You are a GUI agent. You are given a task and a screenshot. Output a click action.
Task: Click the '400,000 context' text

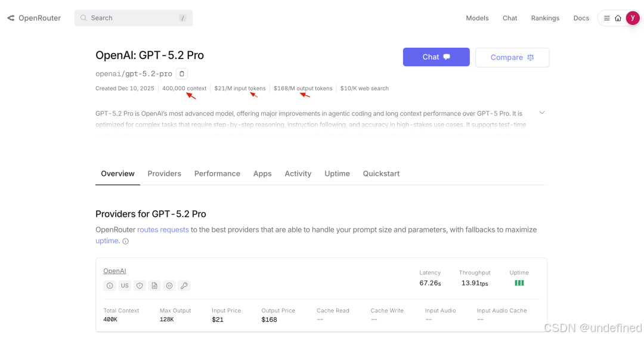coord(184,88)
